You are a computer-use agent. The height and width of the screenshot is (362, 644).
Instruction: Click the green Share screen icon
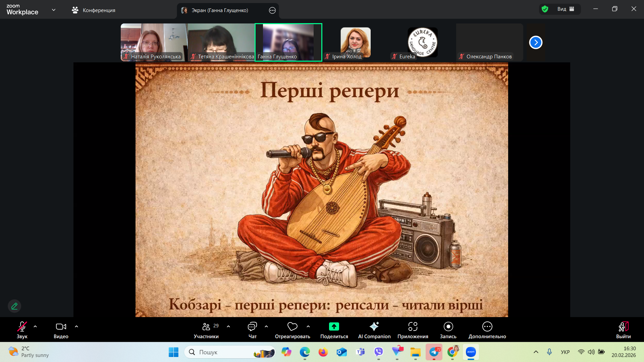[334, 326]
